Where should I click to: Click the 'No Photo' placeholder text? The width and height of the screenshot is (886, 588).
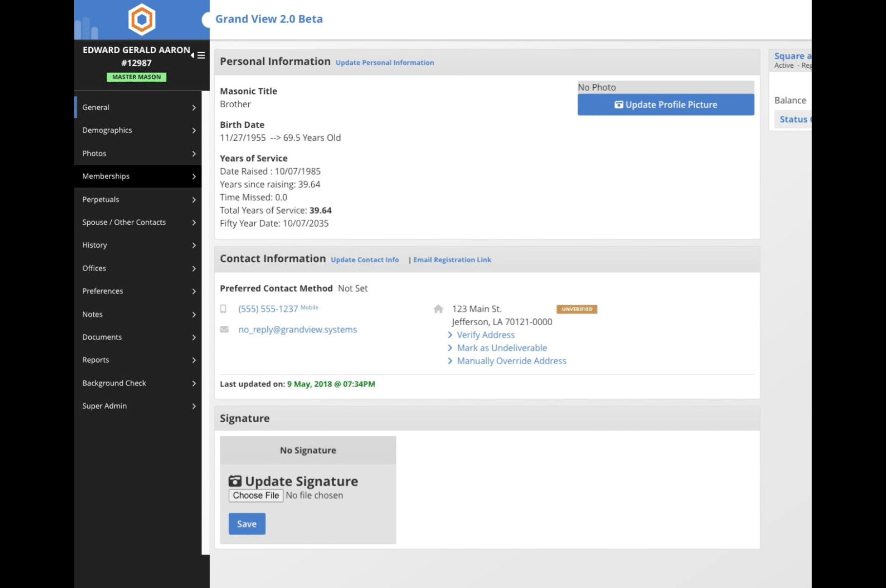(x=597, y=87)
